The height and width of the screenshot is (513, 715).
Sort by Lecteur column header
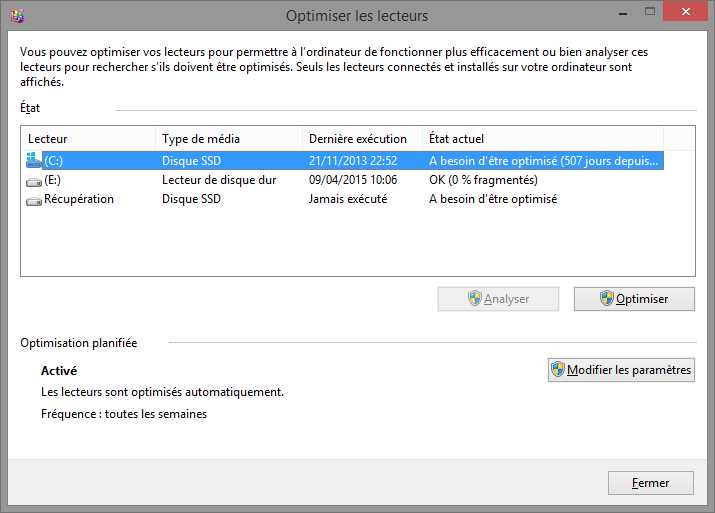tap(88, 139)
